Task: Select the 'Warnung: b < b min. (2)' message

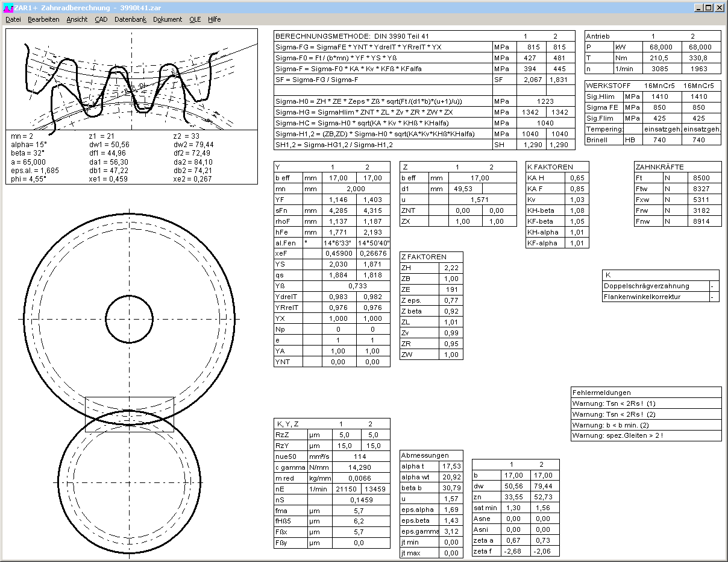Action: [x=645, y=425]
